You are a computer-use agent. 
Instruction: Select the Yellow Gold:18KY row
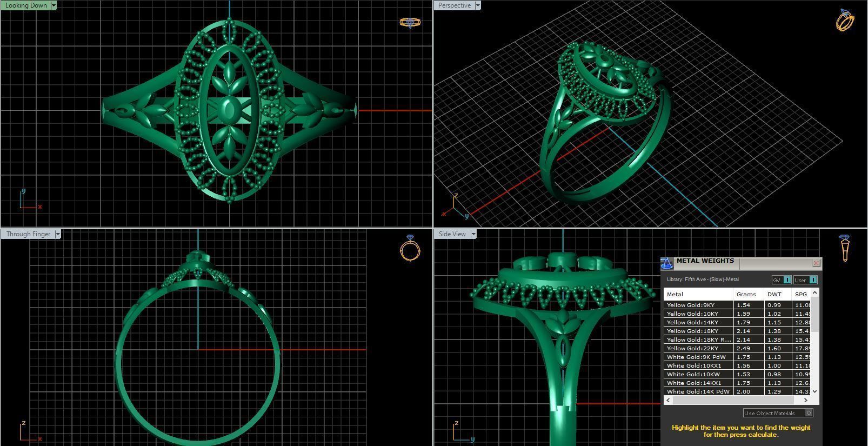coord(737,331)
